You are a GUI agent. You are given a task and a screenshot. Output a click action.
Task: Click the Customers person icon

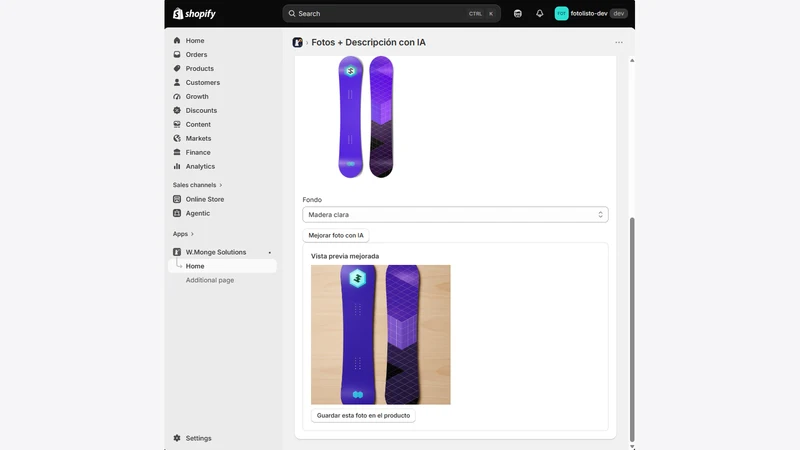pos(177,82)
